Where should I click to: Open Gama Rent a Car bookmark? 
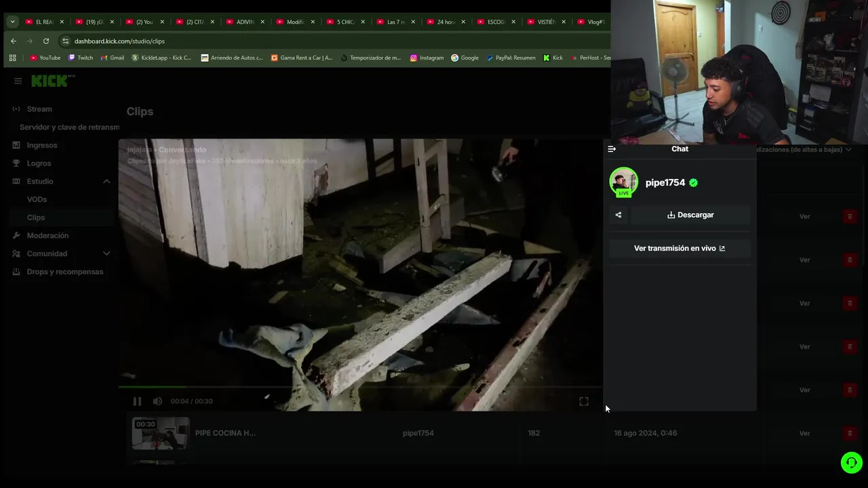click(302, 58)
